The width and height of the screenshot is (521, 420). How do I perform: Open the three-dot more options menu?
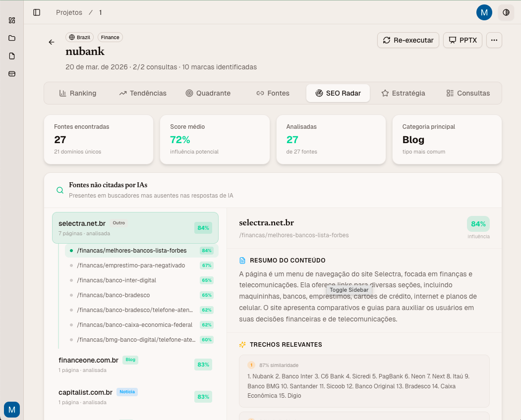click(x=494, y=40)
